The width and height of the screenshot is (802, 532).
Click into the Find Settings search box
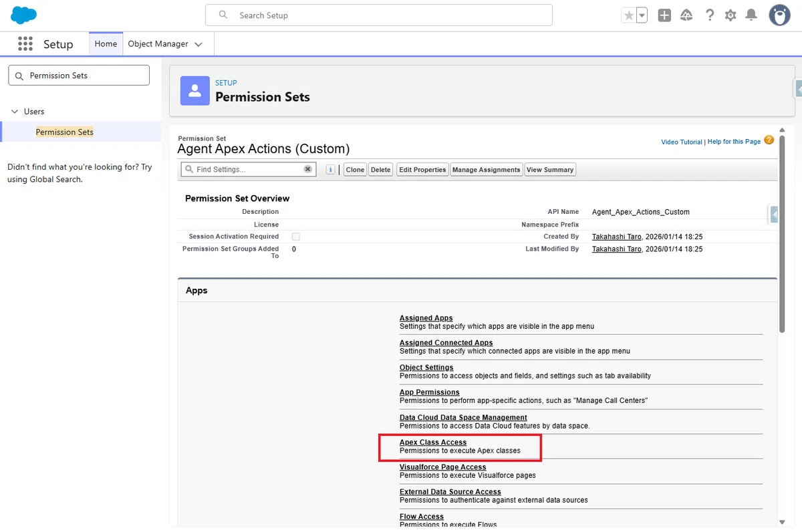click(247, 170)
